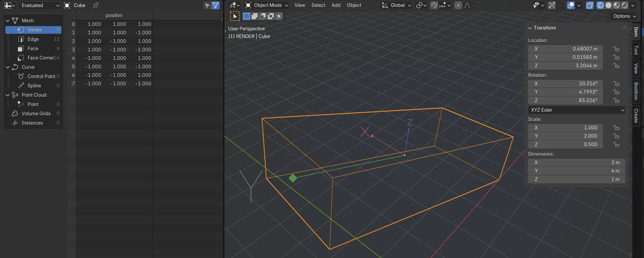Toggle the snapping magnet icon
The image size is (644, 258).
click(434, 6)
